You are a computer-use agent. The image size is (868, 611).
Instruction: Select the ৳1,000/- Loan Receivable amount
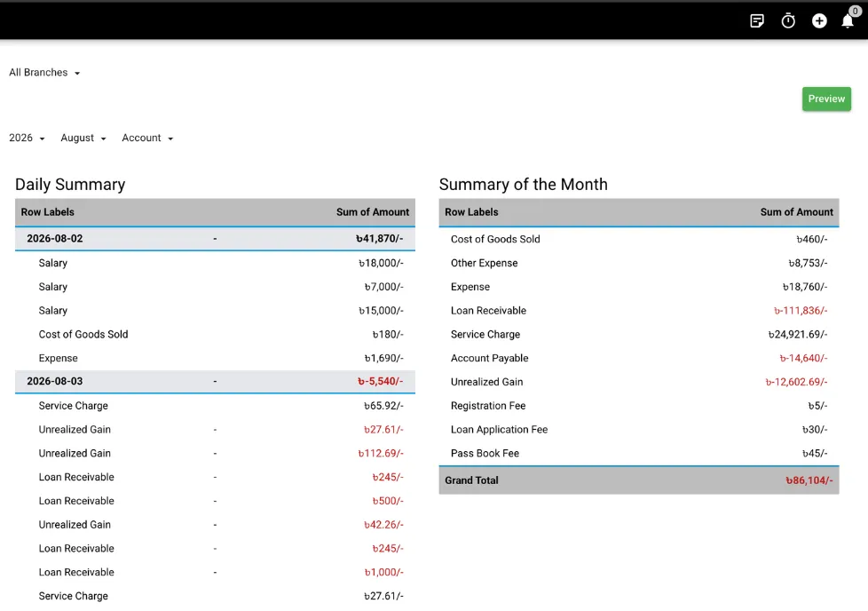click(383, 572)
